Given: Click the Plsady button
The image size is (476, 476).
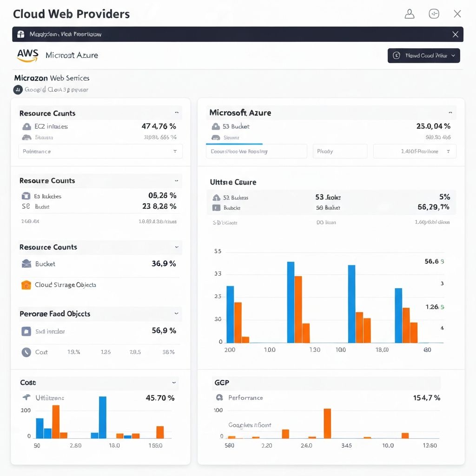Looking at the screenshot, I should pos(339,151).
